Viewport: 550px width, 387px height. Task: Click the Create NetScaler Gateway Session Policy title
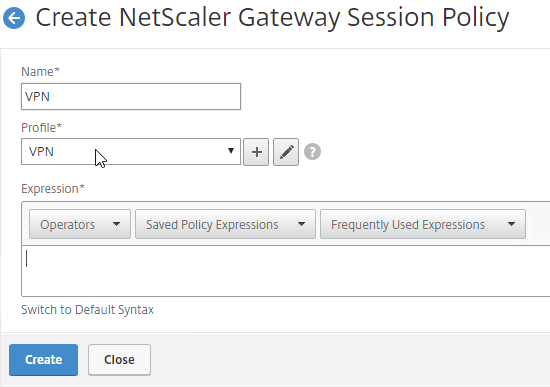tap(272, 18)
